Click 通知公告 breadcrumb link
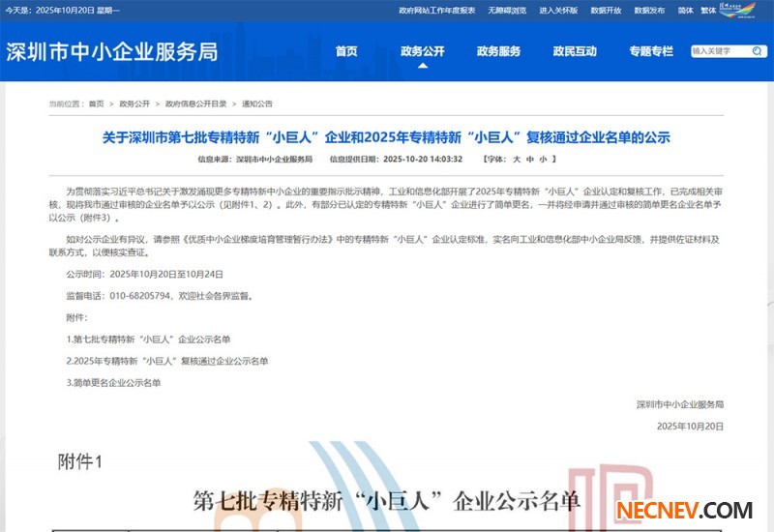Screen dimensions: 774x532 pos(256,103)
